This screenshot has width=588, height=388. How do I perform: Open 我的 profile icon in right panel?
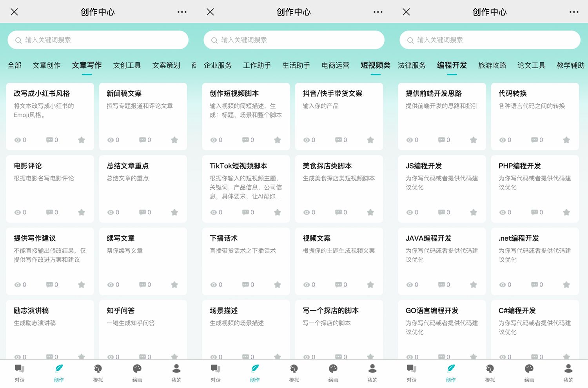(x=568, y=368)
